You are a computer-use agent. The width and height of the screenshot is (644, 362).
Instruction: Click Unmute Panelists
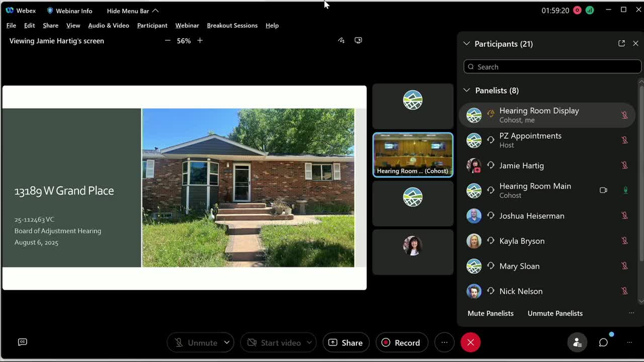[555, 313]
